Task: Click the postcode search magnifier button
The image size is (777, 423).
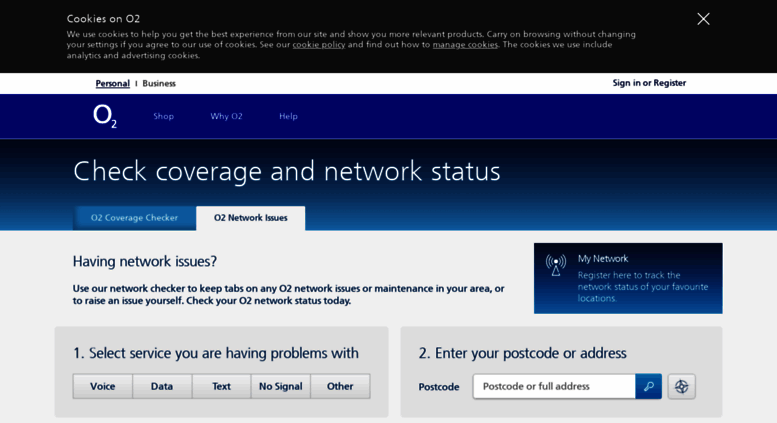Action: point(648,386)
